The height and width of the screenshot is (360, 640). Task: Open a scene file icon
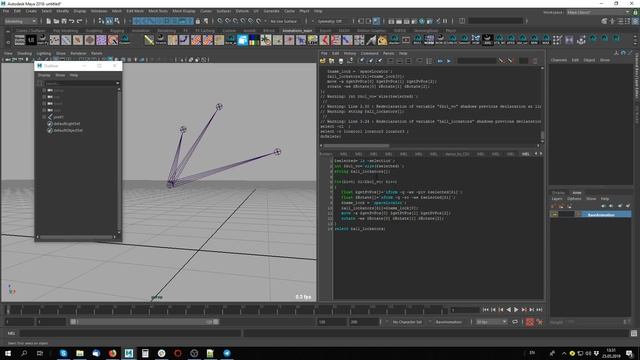tap(56, 21)
